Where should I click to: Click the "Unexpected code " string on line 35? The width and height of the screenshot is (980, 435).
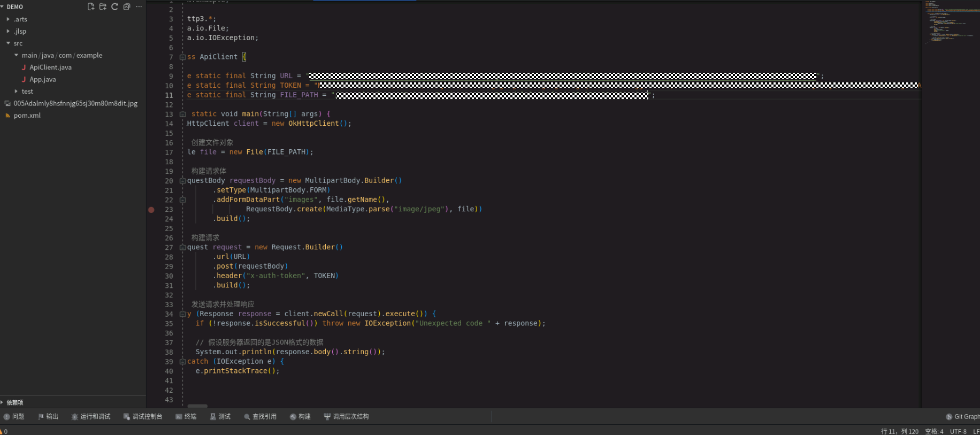click(x=453, y=324)
